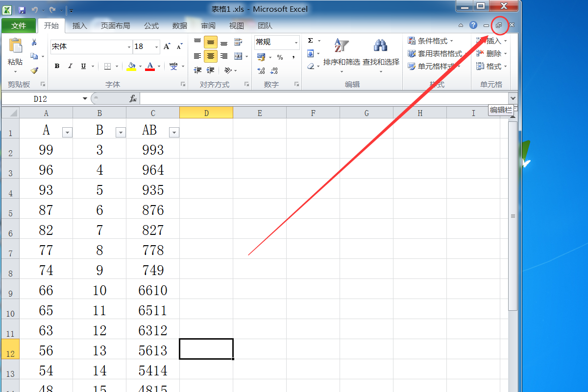This screenshot has height=392, width=588.
Task: Click the Clear eraser icon
Action: [x=310, y=67]
